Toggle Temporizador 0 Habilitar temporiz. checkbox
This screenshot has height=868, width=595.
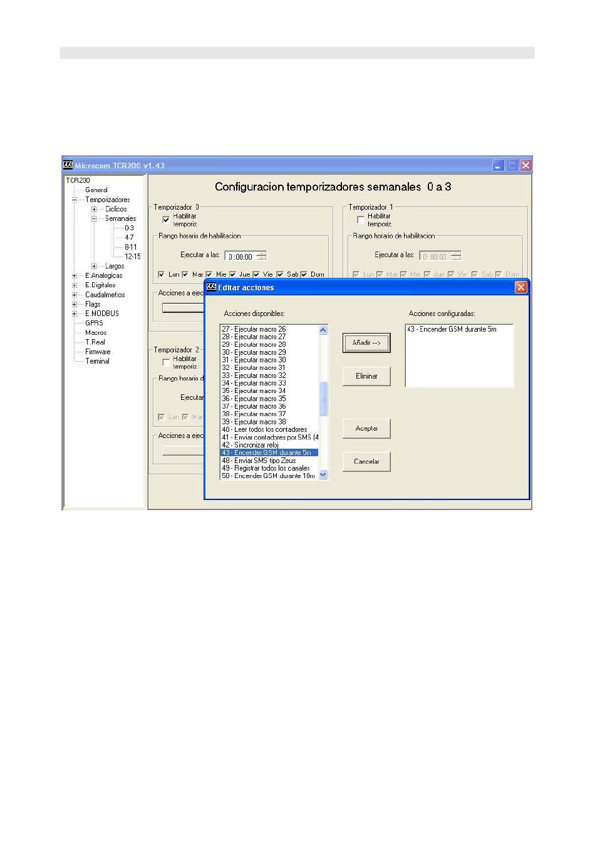point(166,220)
